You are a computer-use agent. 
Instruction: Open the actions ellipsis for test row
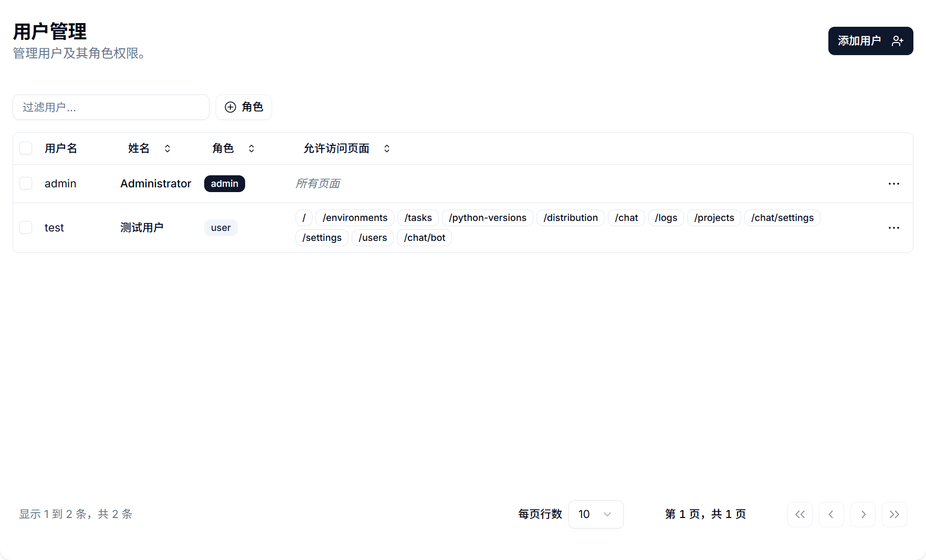pyautogui.click(x=893, y=227)
